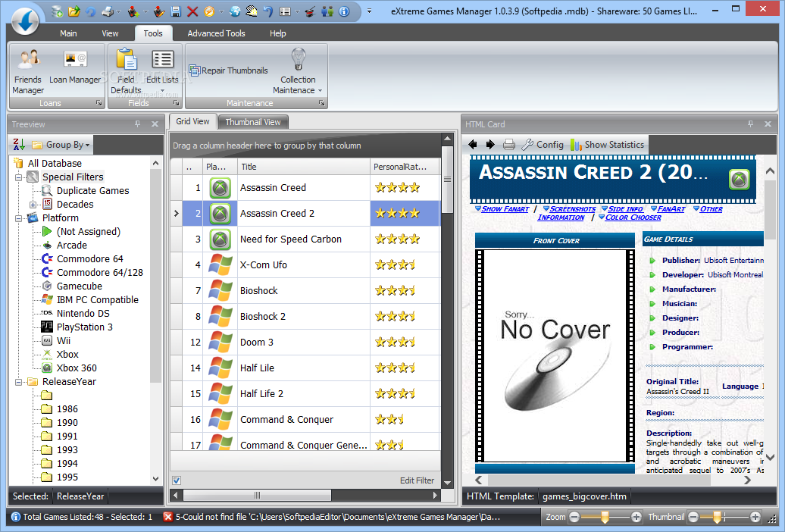The width and height of the screenshot is (785, 532).
Task: Collapse the ReleaseYear tree node
Action: click(x=18, y=382)
